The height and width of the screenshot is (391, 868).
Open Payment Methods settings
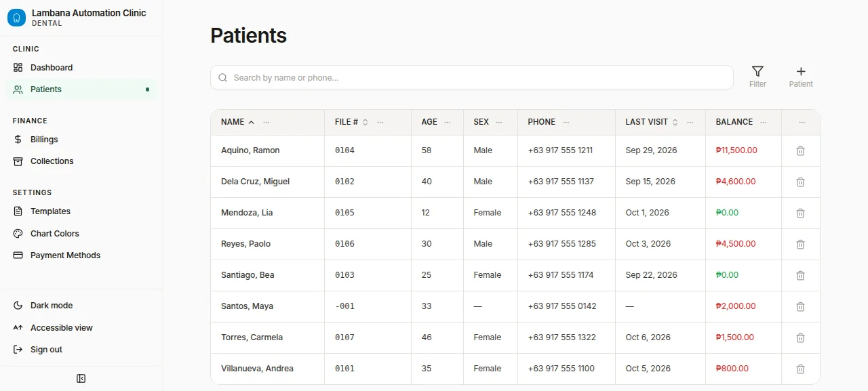(81, 255)
